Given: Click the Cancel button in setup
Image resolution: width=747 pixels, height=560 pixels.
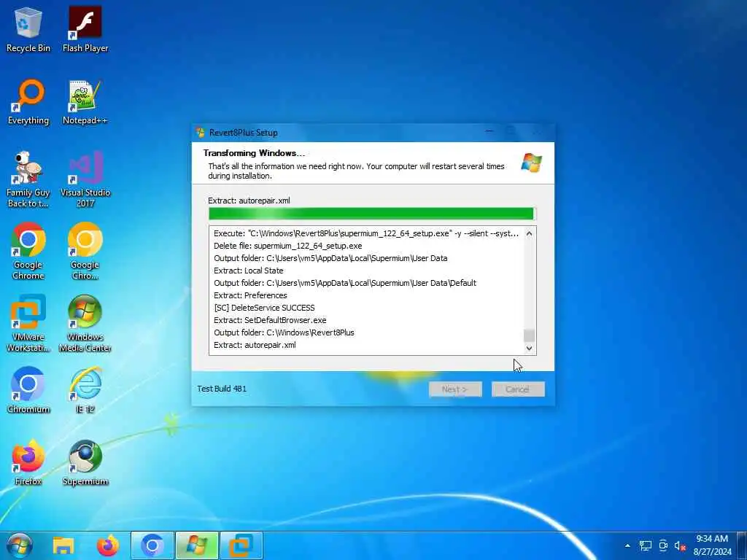Looking at the screenshot, I should tap(518, 389).
